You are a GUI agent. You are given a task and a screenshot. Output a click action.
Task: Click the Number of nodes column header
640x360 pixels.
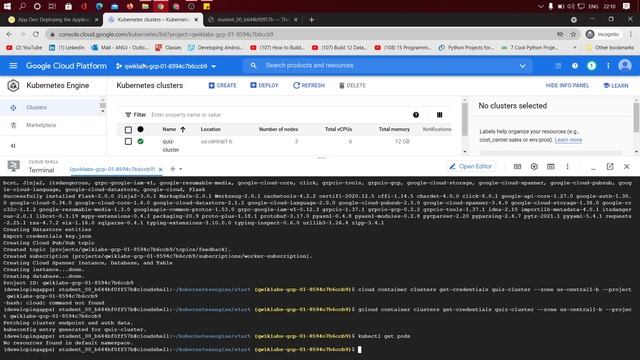pyautogui.click(x=278, y=129)
